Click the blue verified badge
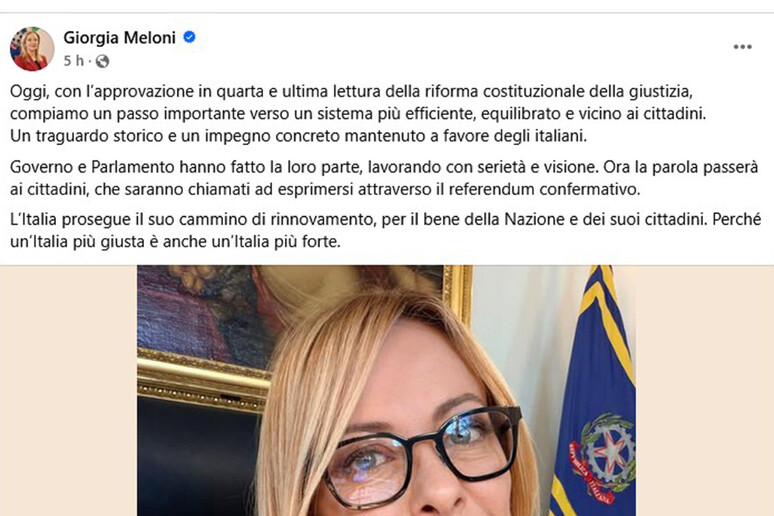774x516 pixels. coord(189,37)
